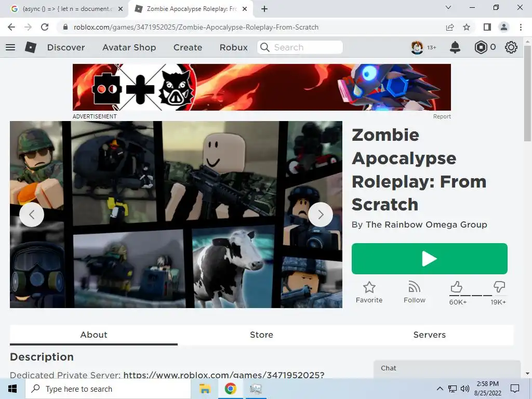Click the Chrome taskbar icon

230,389
